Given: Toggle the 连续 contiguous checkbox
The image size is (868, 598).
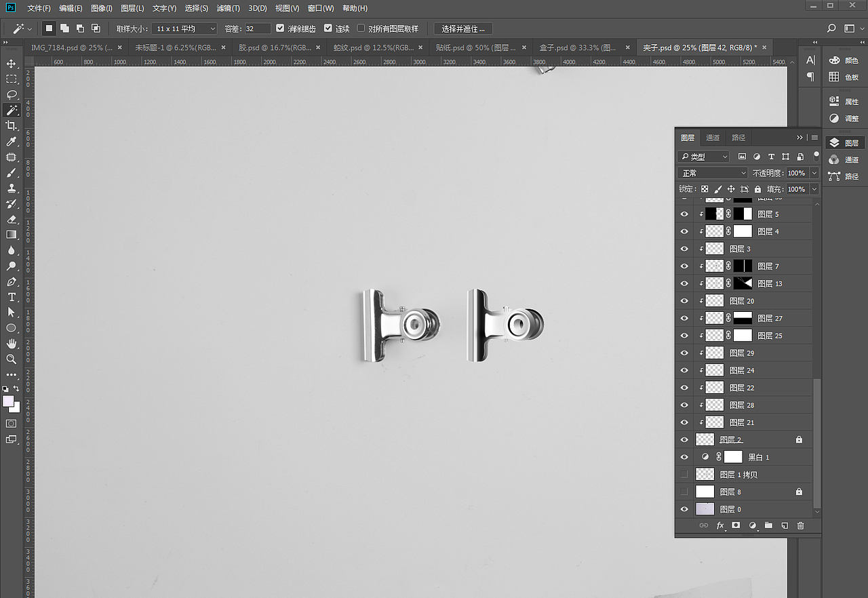Looking at the screenshot, I should [328, 28].
